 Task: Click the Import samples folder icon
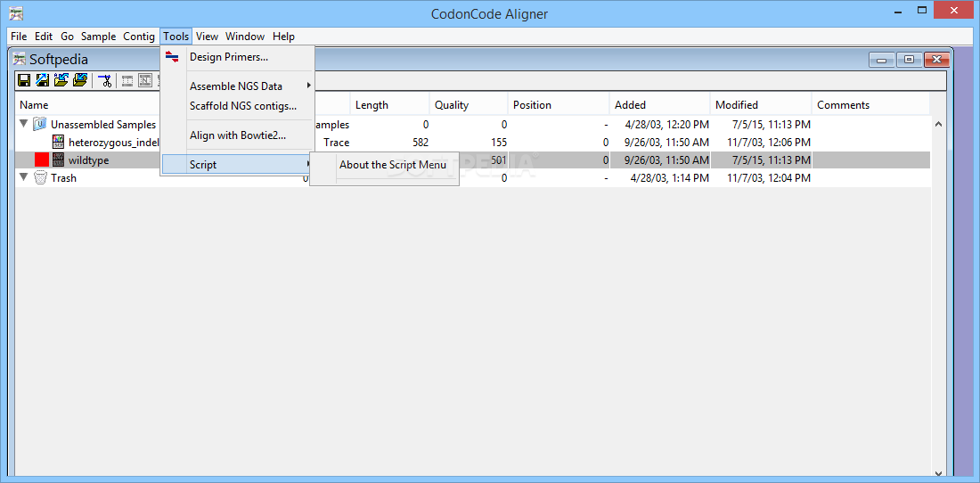point(61,80)
